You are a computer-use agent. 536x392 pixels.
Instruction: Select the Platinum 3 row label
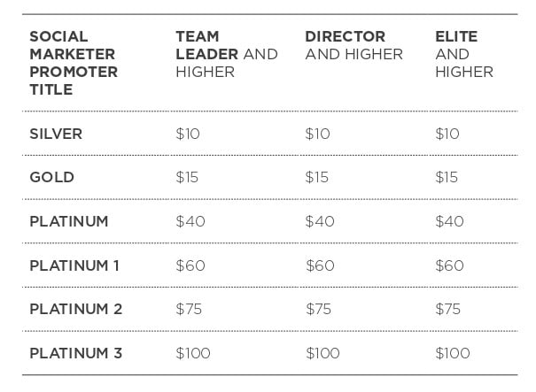(75, 353)
